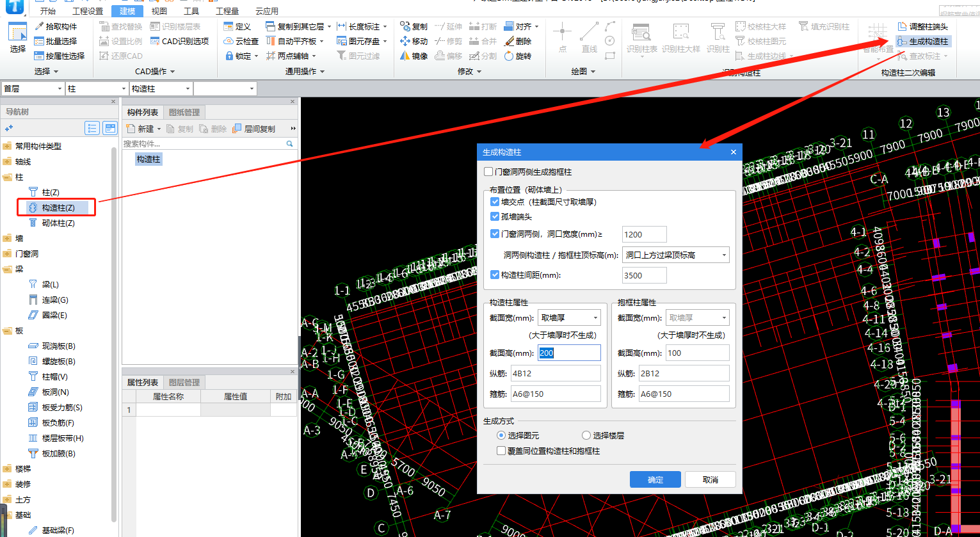Click 新建 button in component list
980x537 pixels.
143,129
